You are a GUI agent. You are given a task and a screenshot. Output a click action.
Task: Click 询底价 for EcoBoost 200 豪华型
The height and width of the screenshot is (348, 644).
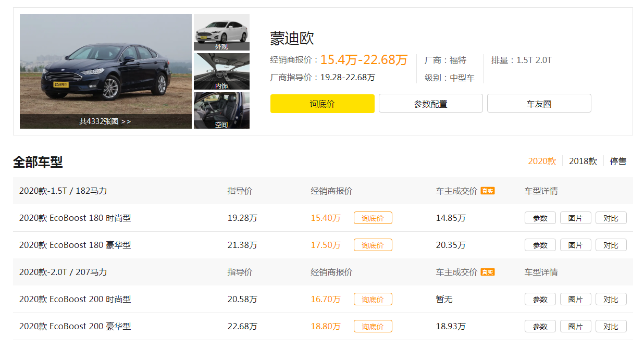coord(373,326)
